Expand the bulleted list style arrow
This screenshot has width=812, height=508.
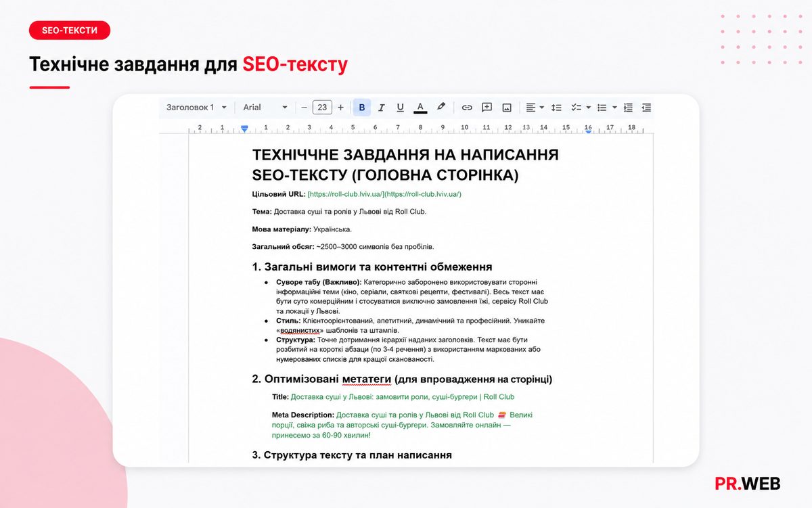614,108
